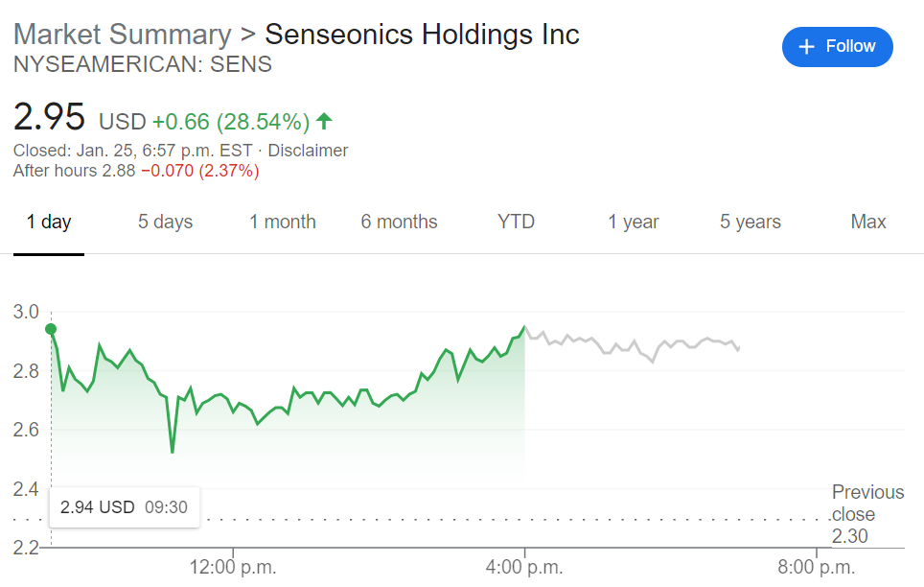
Task: Select the 1 day tab
Action: [49, 223]
